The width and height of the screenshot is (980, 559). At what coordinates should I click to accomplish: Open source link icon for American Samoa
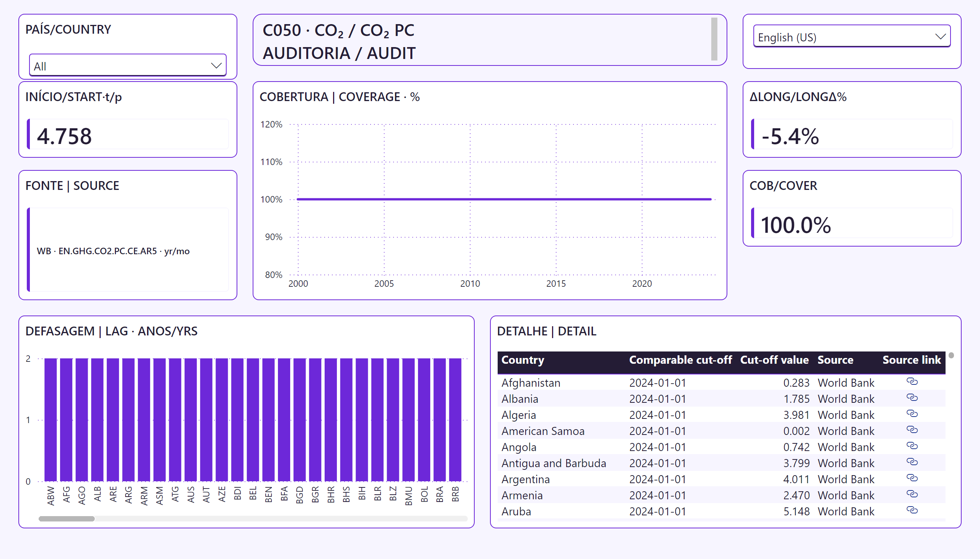tap(912, 430)
